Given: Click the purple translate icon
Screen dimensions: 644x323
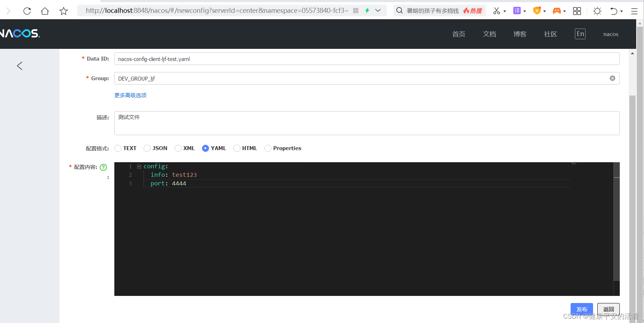Looking at the screenshot, I should [517, 11].
